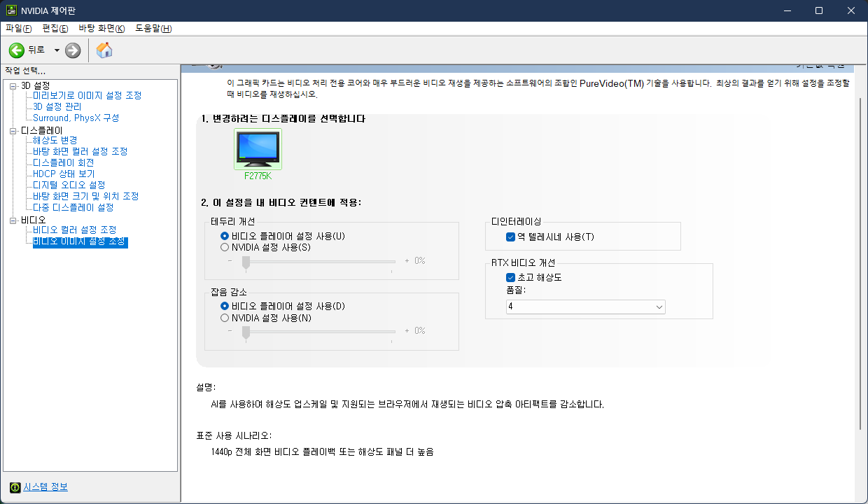Select 비디오 이미지 설정 조정 tree item
Viewport: 868px width, 504px height.
coord(80,241)
